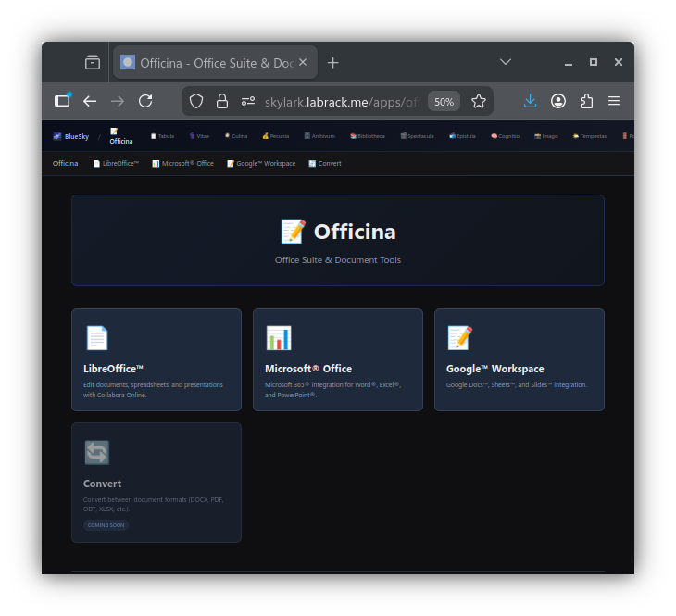The image size is (676, 616).
Task: Click the Officina heading notepad icon
Action: tap(294, 232)
